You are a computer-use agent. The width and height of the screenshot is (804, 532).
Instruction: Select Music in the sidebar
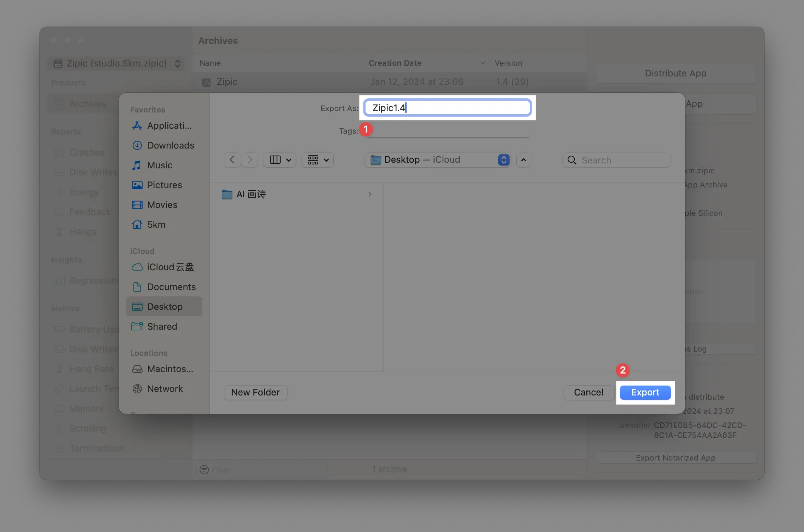tap(164, 165)
